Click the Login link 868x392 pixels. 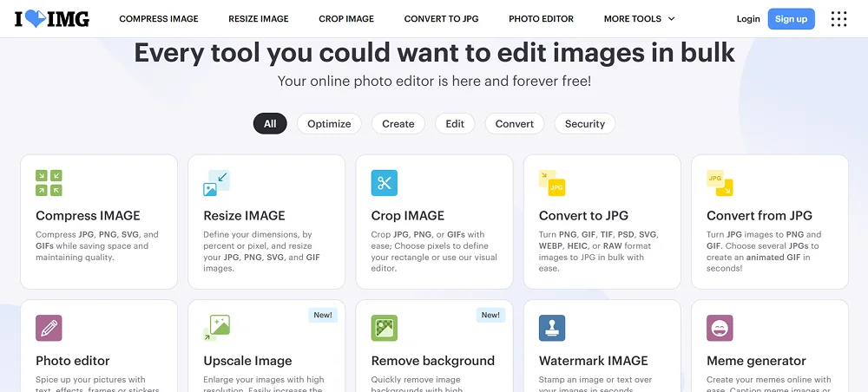[x=747, y=19]
